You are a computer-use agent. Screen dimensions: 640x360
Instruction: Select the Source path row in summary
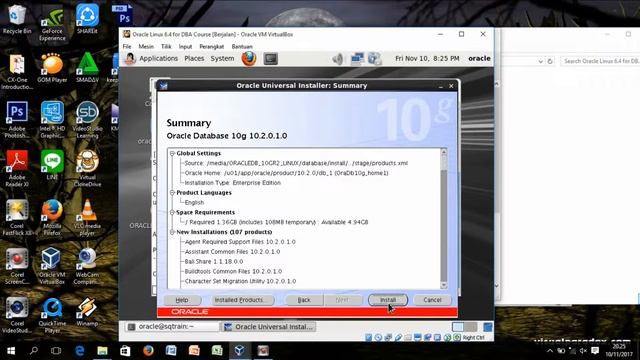point(296,163)
